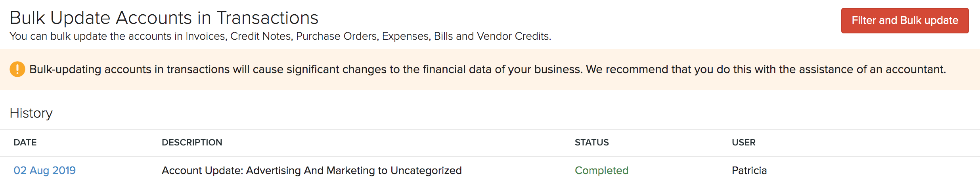
Task: Click the word Invoices in the subtitle
Action: pos(206,36)
